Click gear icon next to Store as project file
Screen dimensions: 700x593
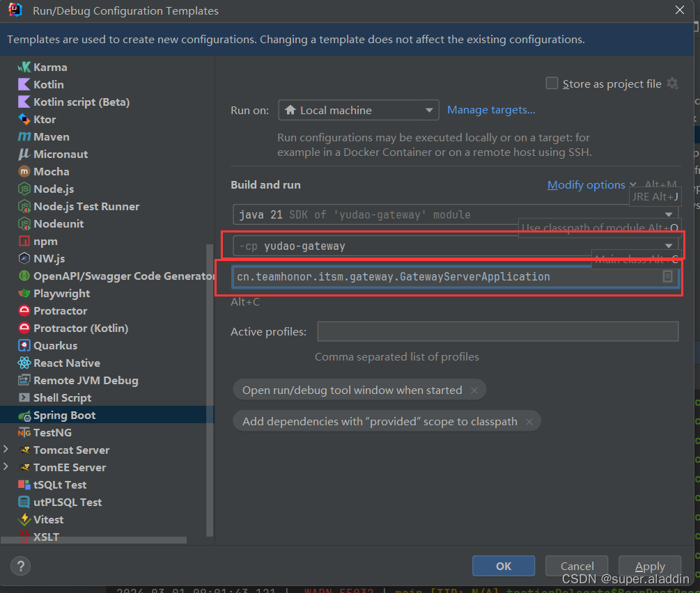[672, 84]
